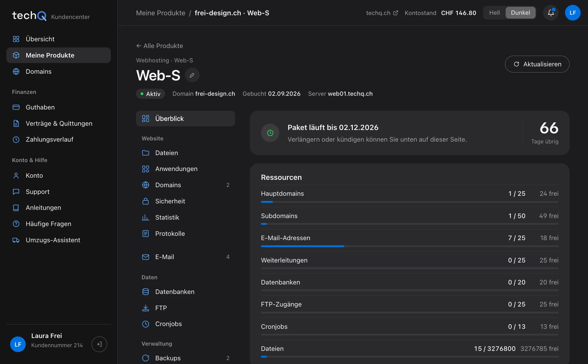The image size is (588, 364).
Task: Click the Kontostand CHF 146.80 value
Action: point(458,13)
